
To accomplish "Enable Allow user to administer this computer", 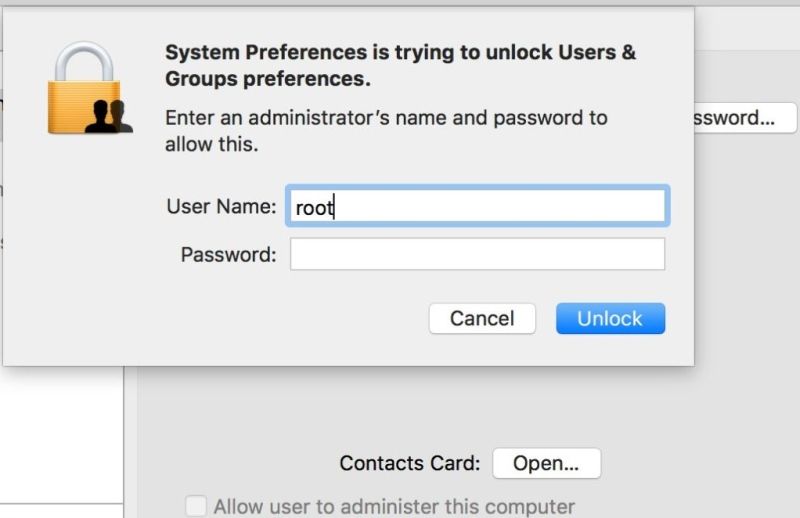I will [x=196, y=506].
